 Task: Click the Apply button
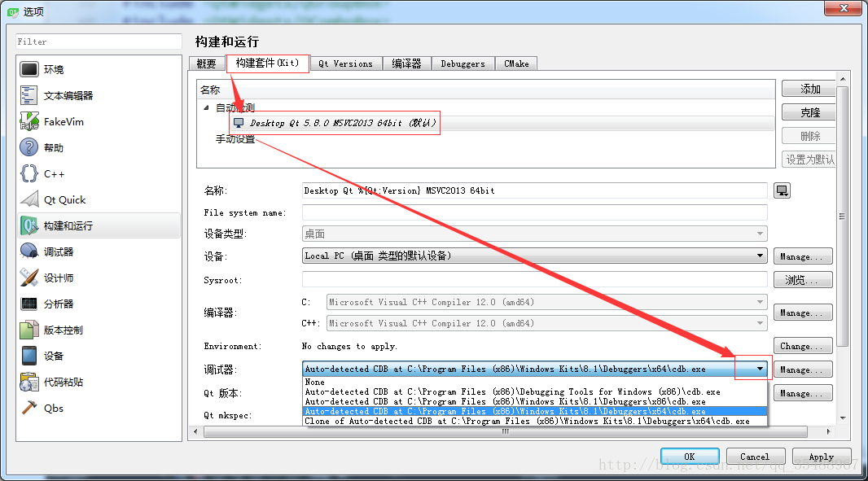tap(822, 457)
